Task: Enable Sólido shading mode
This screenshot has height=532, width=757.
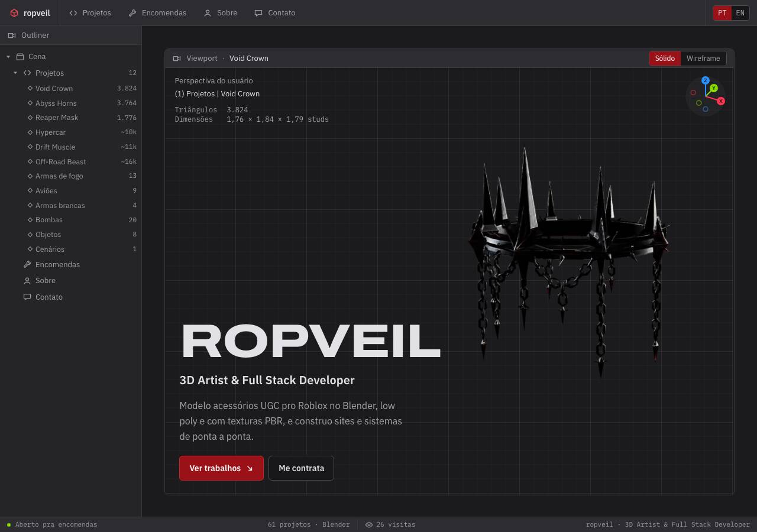Action: [x=665, y=59]
